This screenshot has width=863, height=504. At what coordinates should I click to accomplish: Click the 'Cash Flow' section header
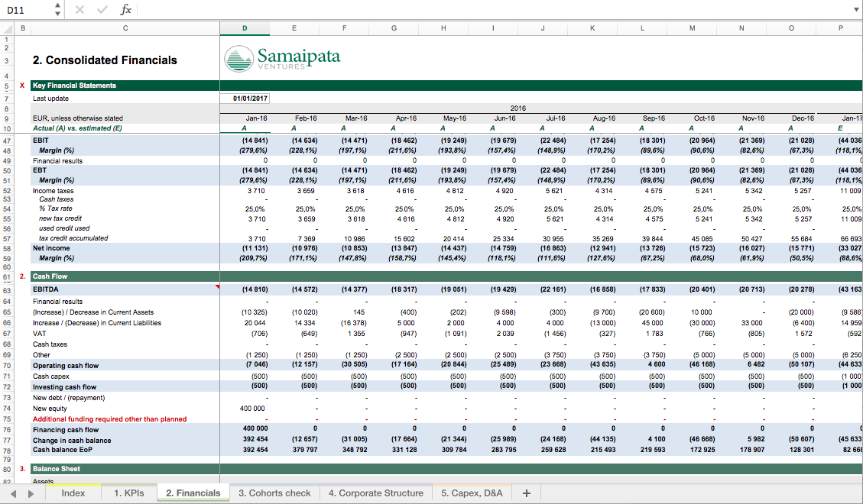click(x=50, y=276)
